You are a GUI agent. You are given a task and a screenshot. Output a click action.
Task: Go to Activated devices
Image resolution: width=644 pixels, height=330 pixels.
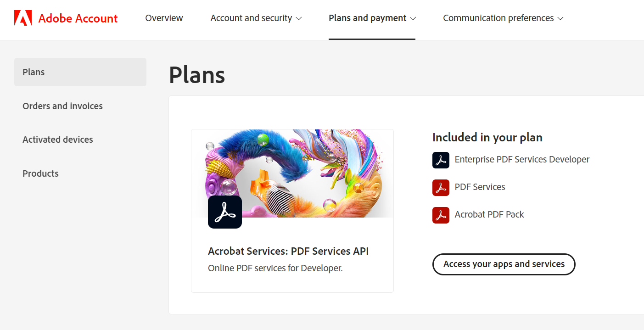[58, 140]
